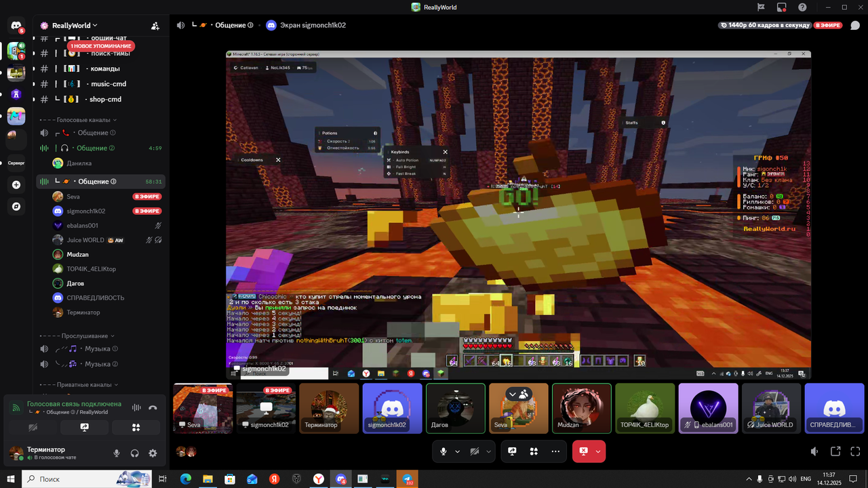Select Seva's stream thumbnail marked В ЭФИРЕ
The height and width of the screenshot is (488, 868).
click(203, 409)
